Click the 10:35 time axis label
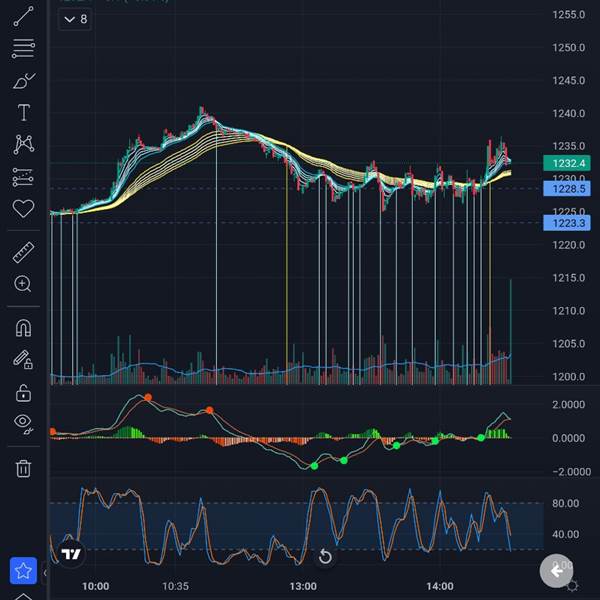Screen dimensions: 600x600 coord(175,586)
